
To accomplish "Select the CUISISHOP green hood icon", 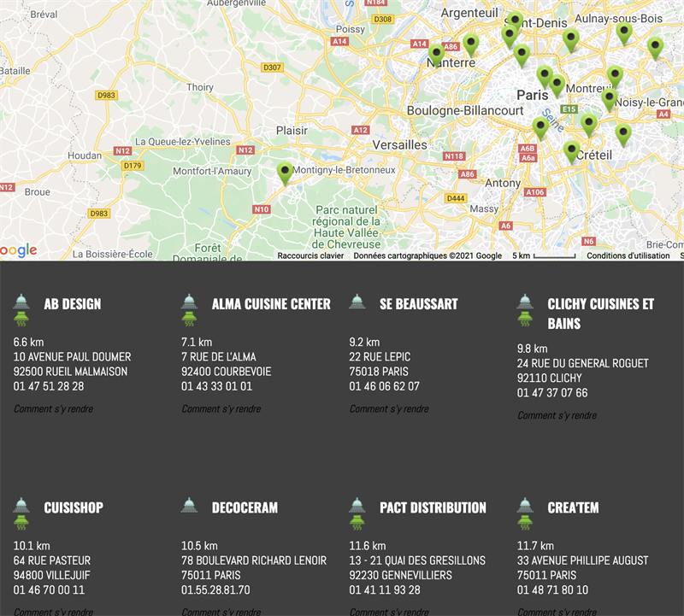I will (x=21, y=523).
